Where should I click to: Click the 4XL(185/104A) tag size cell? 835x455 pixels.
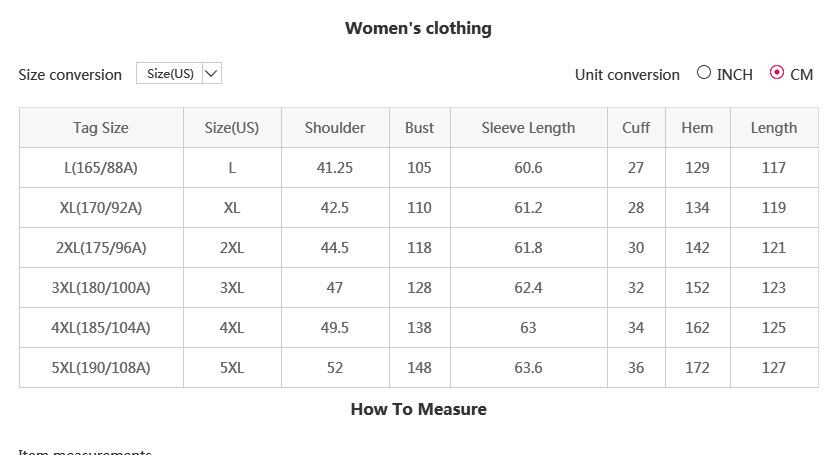coord(101,328)
